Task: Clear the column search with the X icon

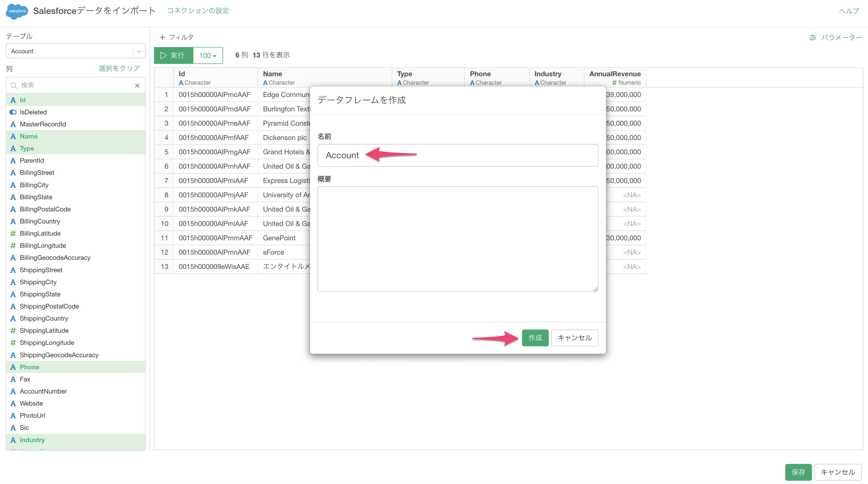Action: point(137,85)
